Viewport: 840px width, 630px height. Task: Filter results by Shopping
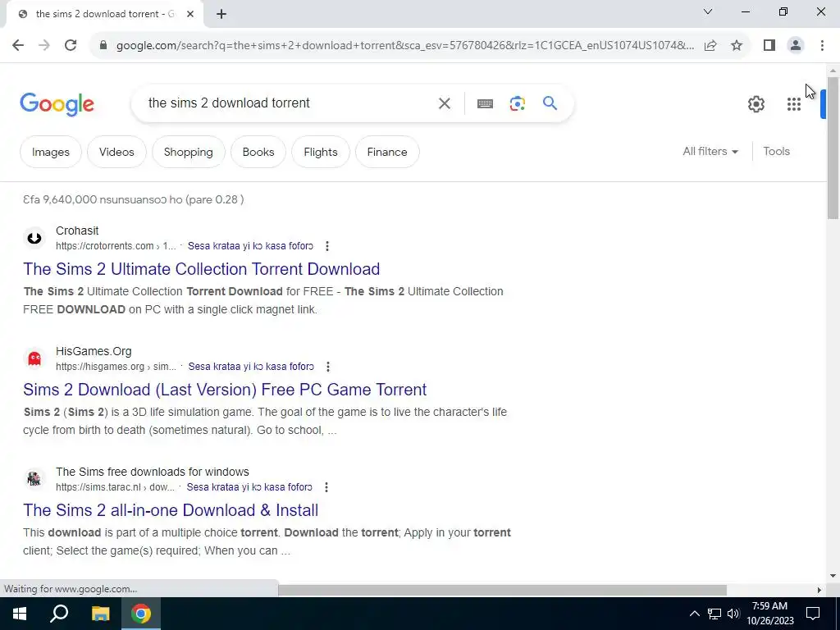188,152
